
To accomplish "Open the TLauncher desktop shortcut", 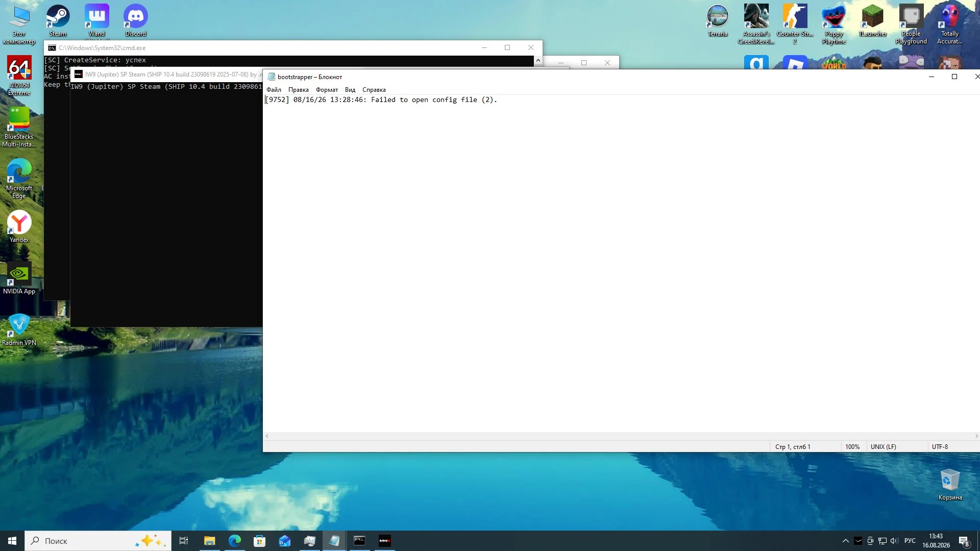I will [x=872, y=21].
